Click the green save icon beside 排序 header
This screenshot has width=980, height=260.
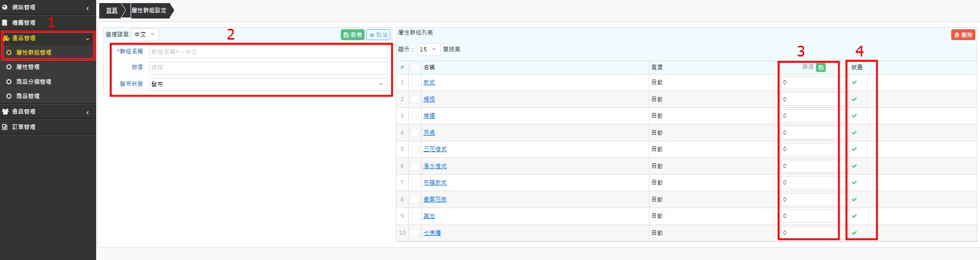tap(821, 67)
